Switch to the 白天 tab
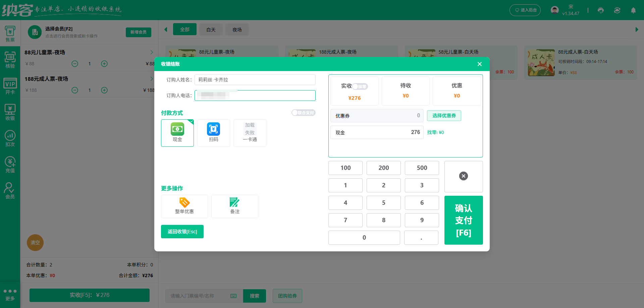This screenshot has width=644, height=308. click(211, 29)
